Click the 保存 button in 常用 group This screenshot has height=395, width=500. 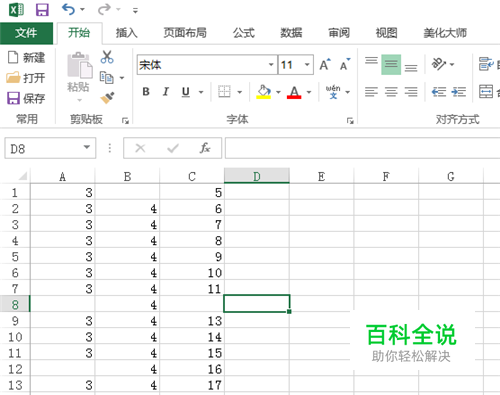[x=26, y=98]
